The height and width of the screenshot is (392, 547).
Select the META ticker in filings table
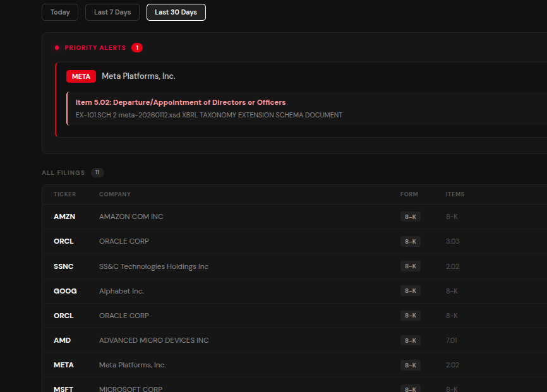point(64,365)
